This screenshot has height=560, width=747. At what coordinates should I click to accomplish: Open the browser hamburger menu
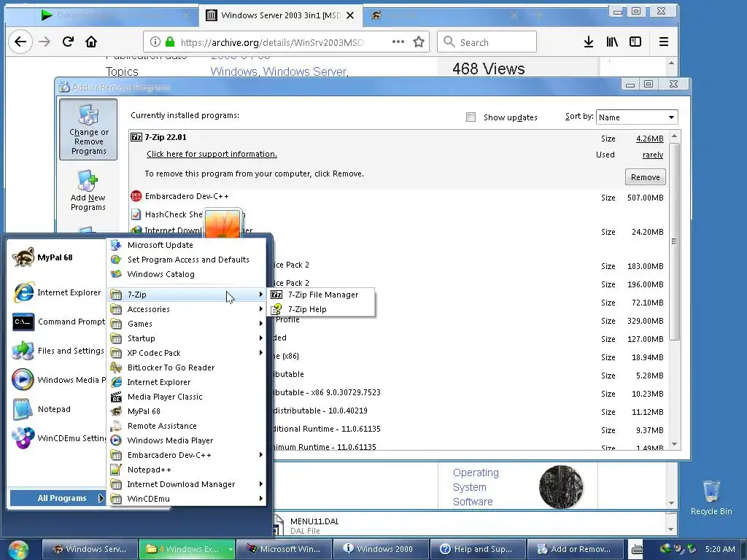664,42
